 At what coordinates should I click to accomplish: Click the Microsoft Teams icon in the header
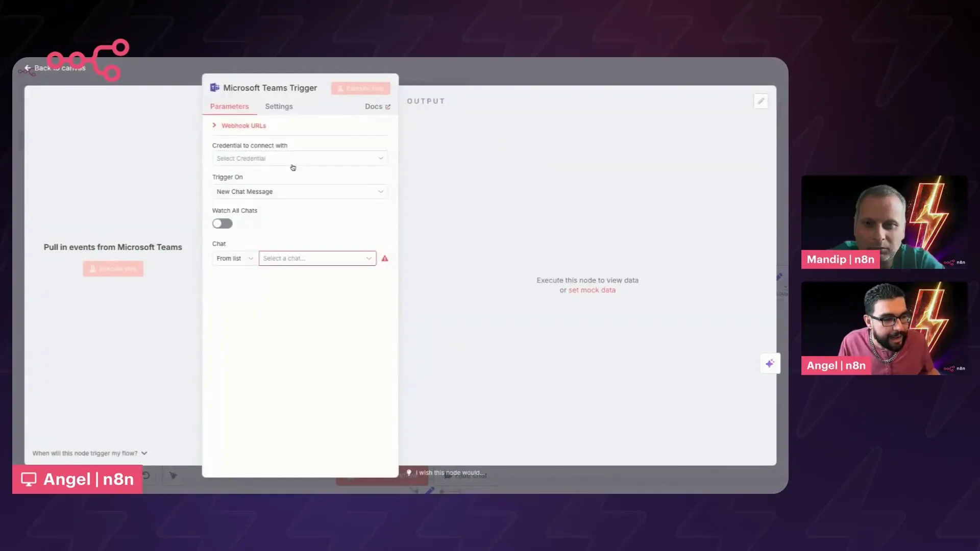point(215,88)
